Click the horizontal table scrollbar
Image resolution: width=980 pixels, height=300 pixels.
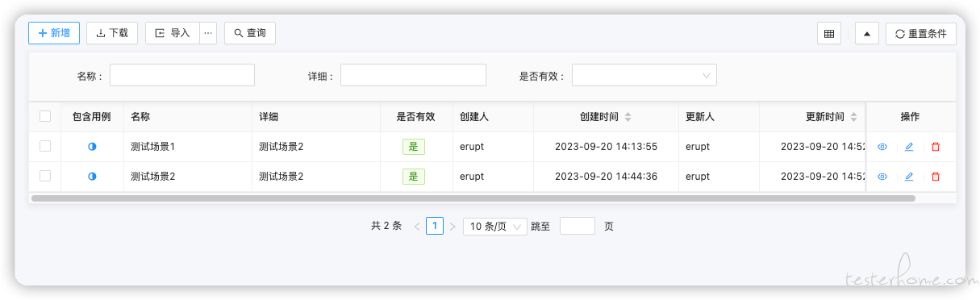coord(473,198)
